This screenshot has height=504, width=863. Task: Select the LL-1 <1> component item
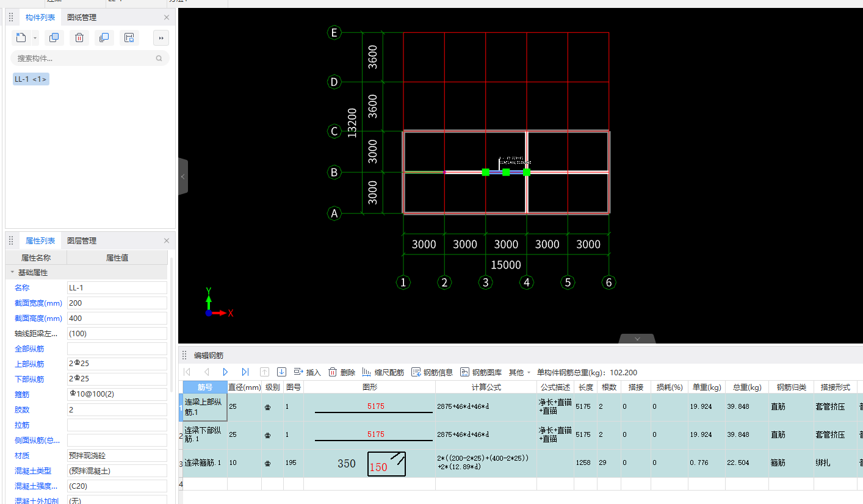[31, 79]
